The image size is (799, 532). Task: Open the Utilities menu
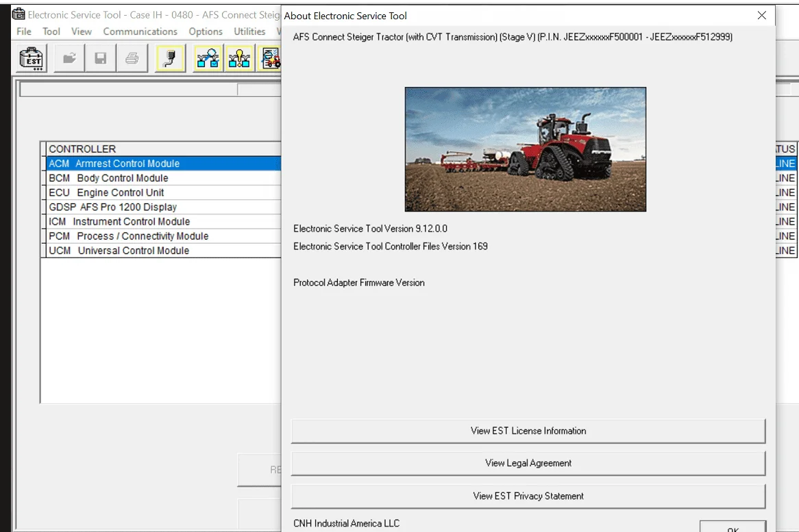click(249, 31)
